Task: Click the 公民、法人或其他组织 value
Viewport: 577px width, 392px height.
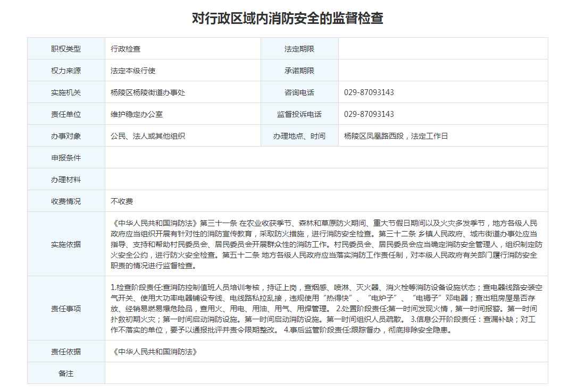Action: click(x=148, y=136)
